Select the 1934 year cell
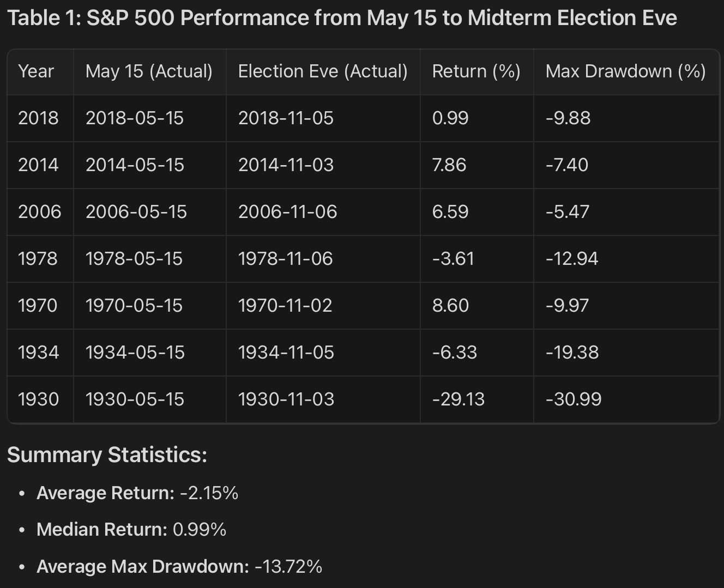 38,353
